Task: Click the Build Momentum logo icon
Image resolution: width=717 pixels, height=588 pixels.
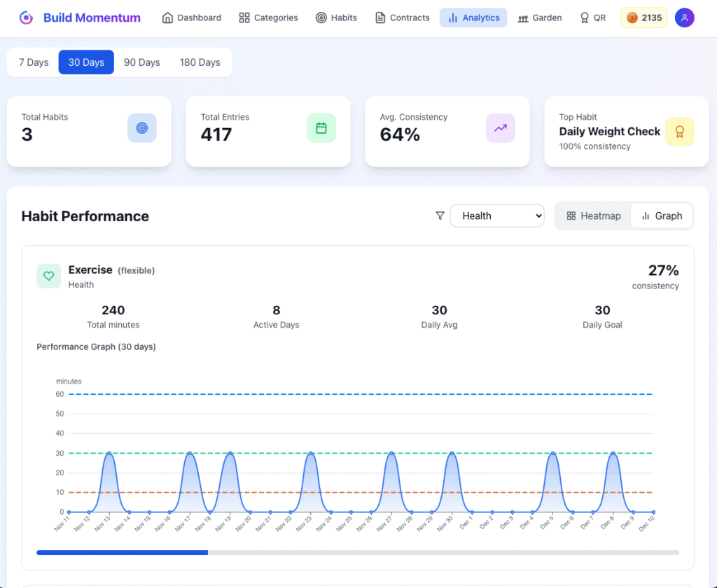Action: pos(26,17)
